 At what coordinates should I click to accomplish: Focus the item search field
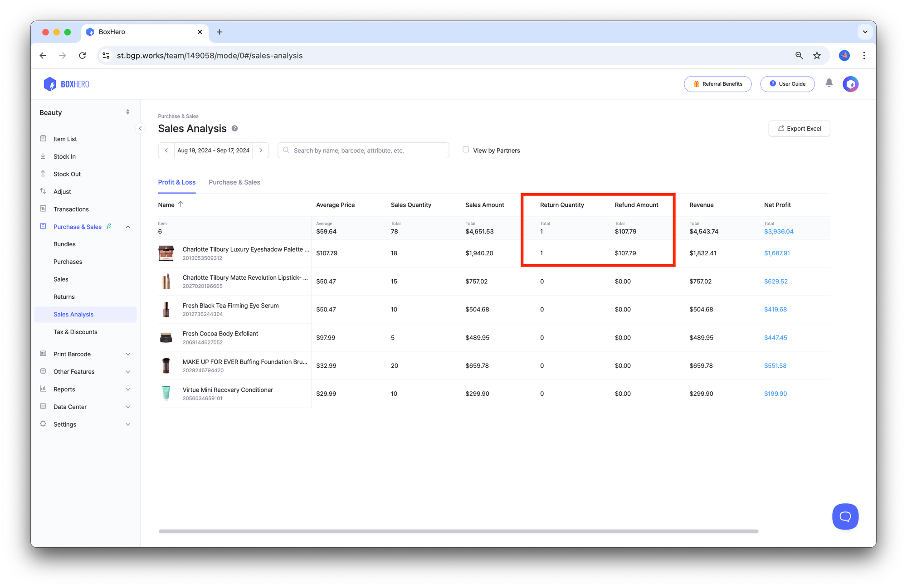[x=363, y=150]
